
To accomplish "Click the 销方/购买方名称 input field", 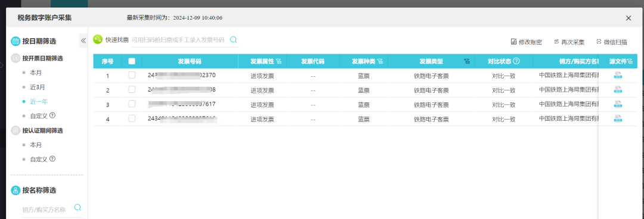I will [47, 209].
